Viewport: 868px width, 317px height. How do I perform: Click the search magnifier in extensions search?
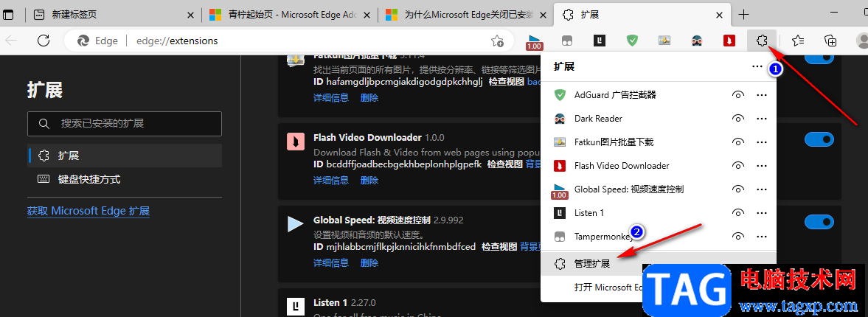[x=44, y=123]
